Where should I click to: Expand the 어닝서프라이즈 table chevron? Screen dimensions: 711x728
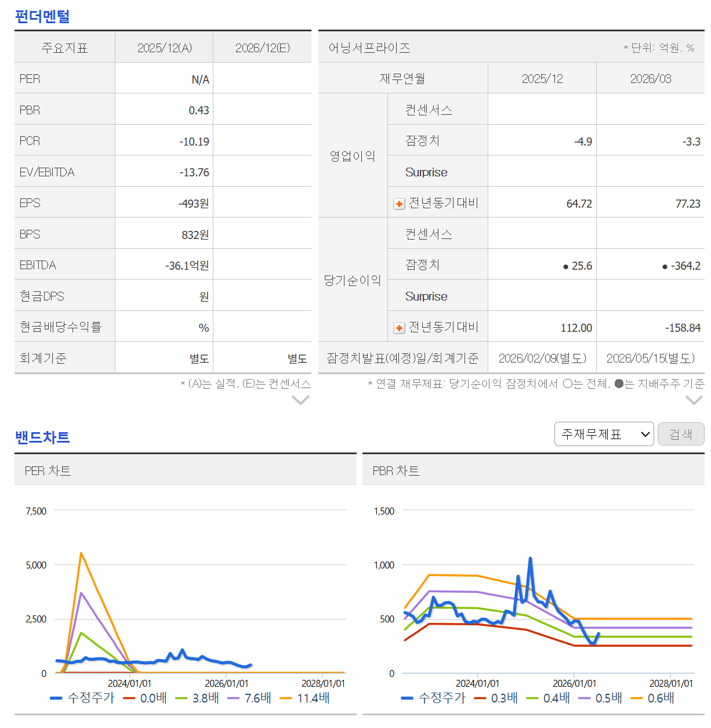[694, 400]
